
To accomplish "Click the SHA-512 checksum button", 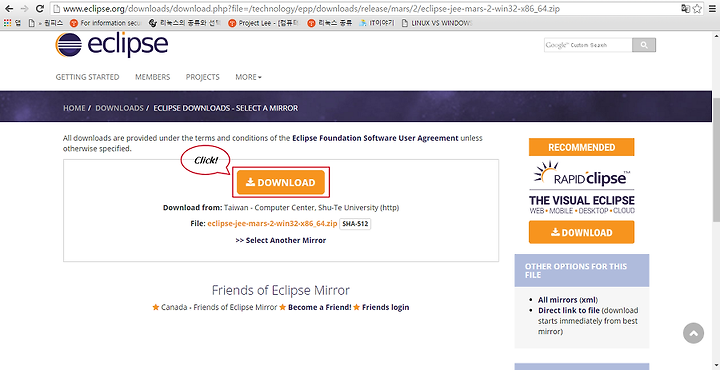I will [x=355, y=224].
